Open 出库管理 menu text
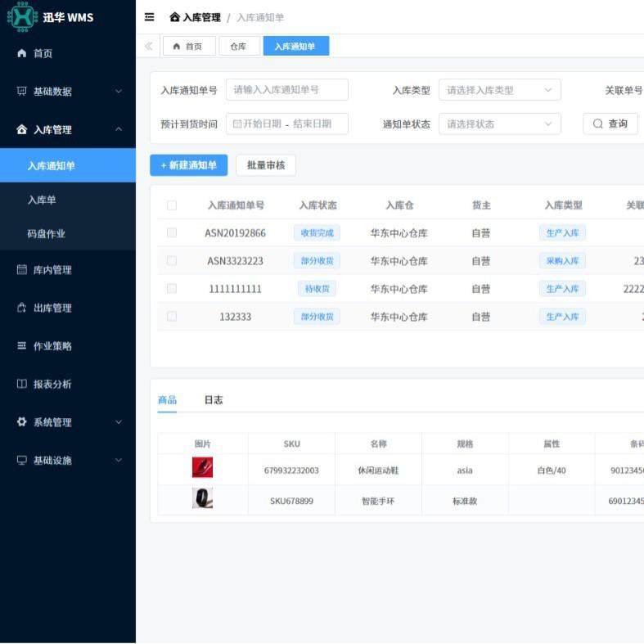Image resolution: width=644 pixels, height=644 pixels. coord(52,308)
